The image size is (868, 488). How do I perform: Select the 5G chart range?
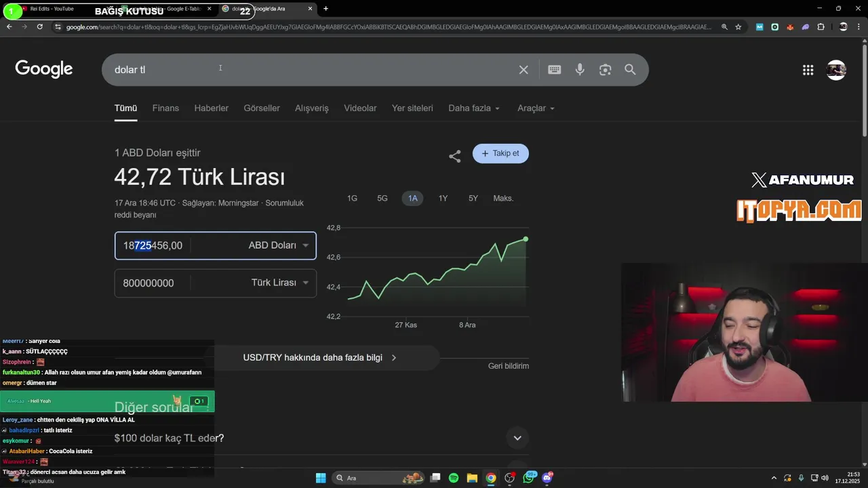pyautogui.click(x=382, y=198)
